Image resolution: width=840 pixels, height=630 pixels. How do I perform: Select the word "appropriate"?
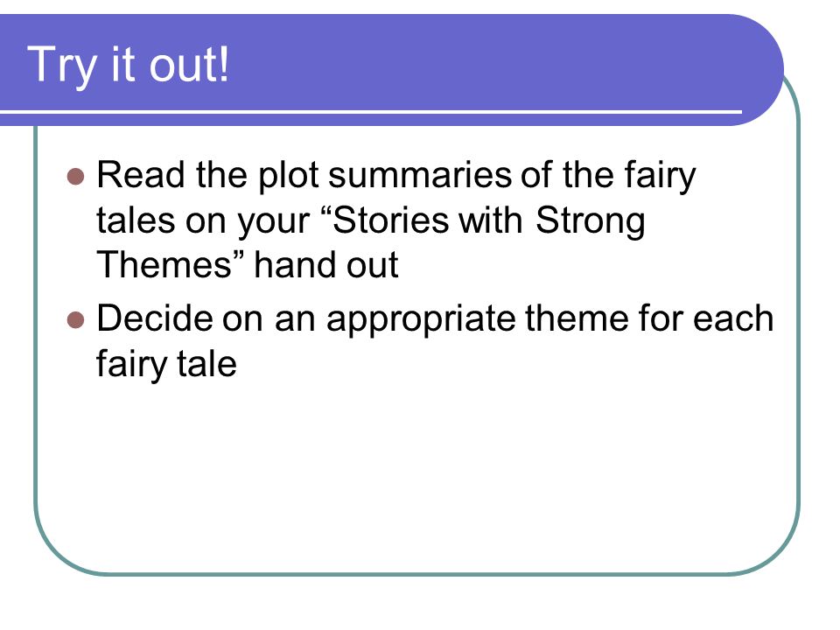[421, 320]
